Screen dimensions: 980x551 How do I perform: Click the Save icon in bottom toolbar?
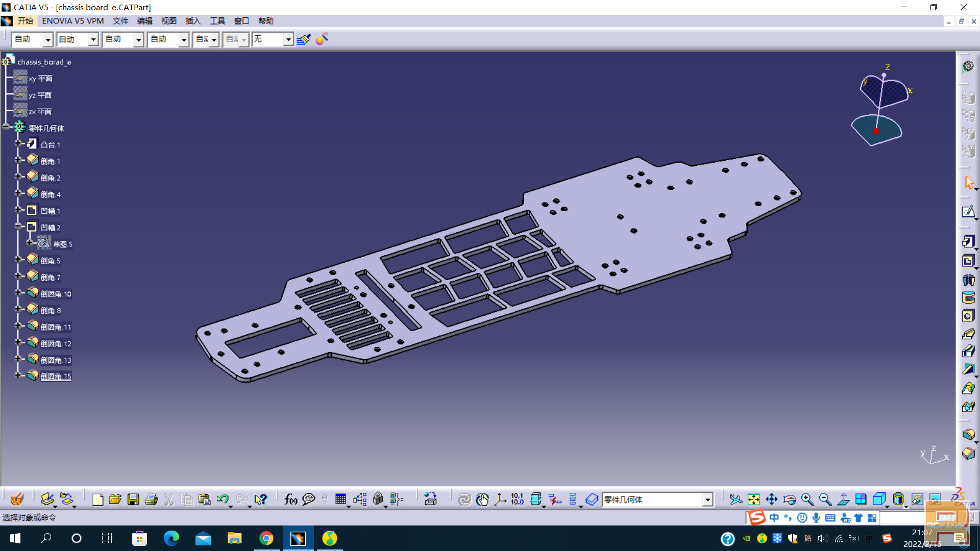tap(133, 499)
